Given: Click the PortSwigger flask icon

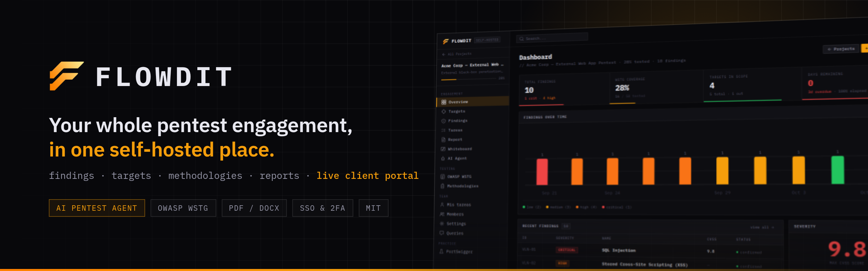Looking at the screenshot, I should tap(441, 251).
